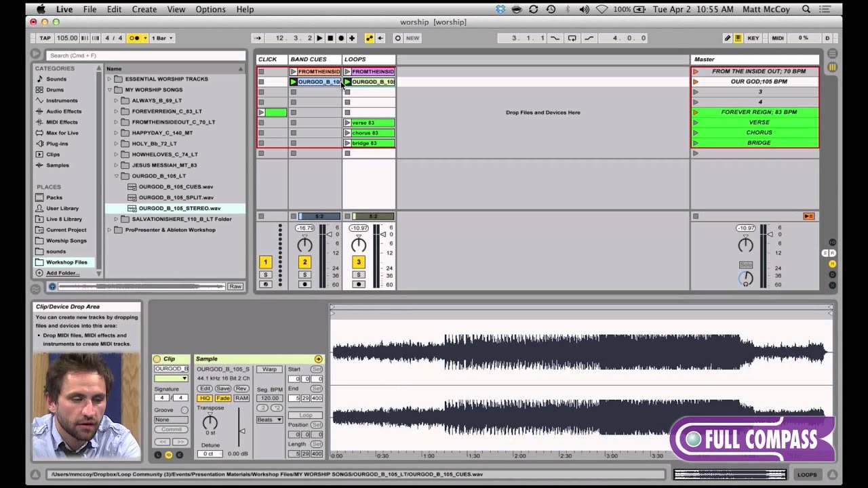Viewport: 868px width, 488px height.
Task: Toggle the HiQ button
Action: [x=205, y=399]
